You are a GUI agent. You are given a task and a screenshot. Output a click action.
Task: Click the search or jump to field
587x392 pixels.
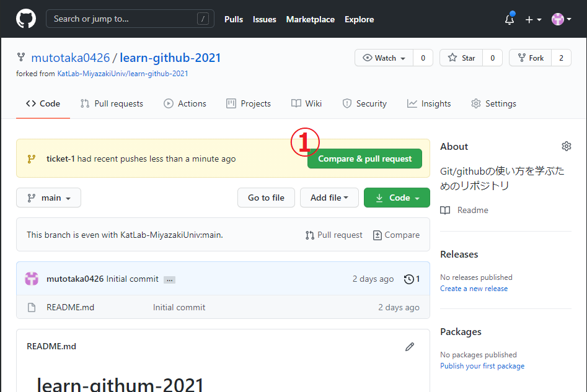click(130, 19)
